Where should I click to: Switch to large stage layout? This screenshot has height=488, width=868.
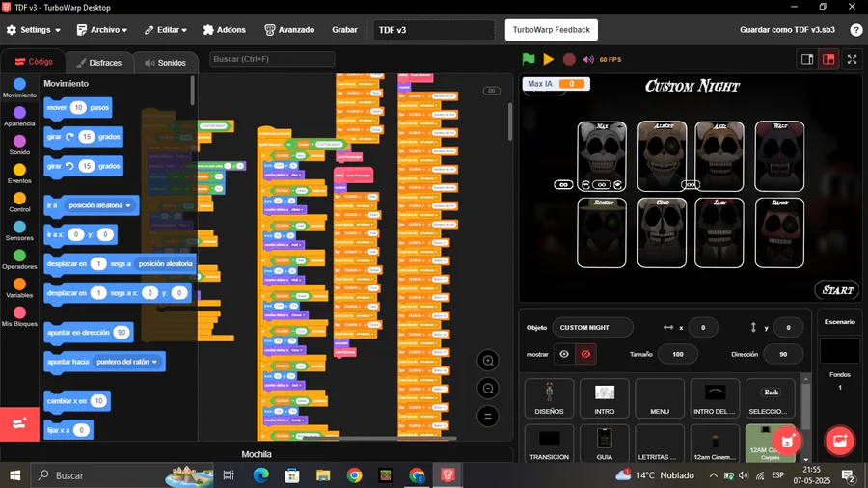828,59
